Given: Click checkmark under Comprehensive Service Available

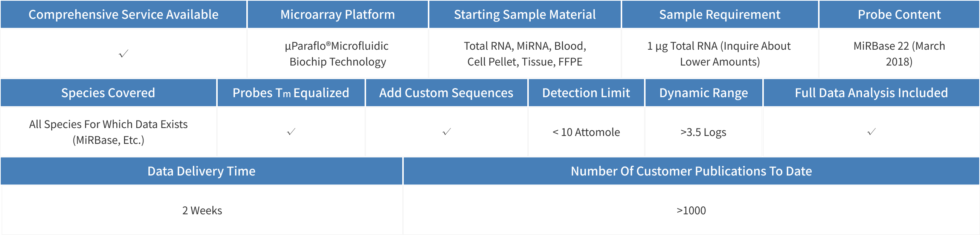Looking at the screenshot, I should click(124, 53).
